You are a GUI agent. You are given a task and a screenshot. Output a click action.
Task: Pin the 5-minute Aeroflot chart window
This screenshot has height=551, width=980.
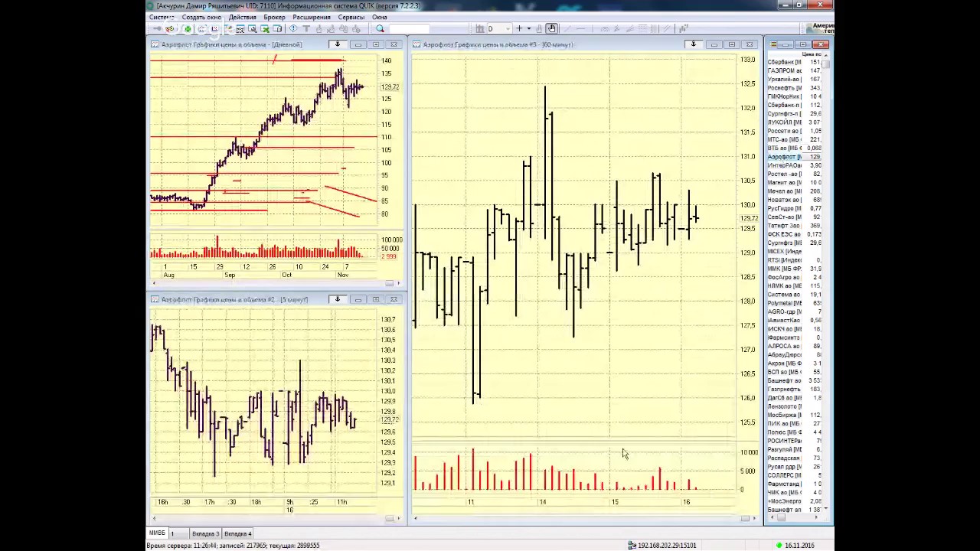click(337, 299)
